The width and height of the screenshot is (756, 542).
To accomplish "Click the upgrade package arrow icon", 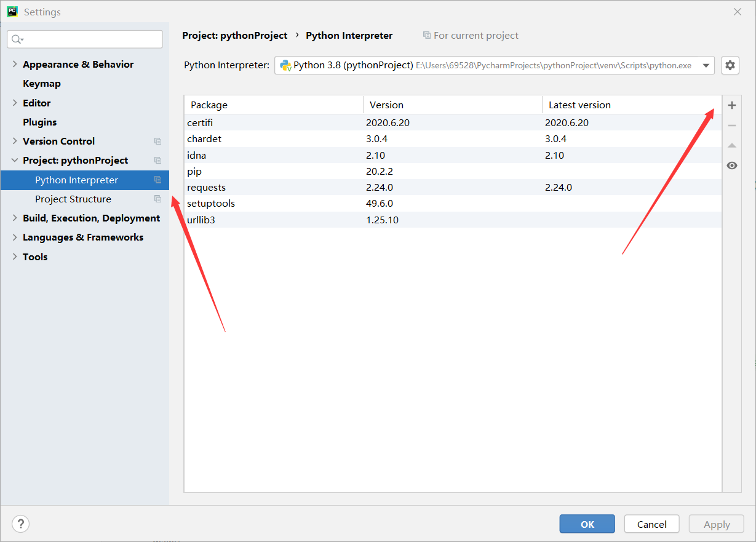I will (731, 146).
